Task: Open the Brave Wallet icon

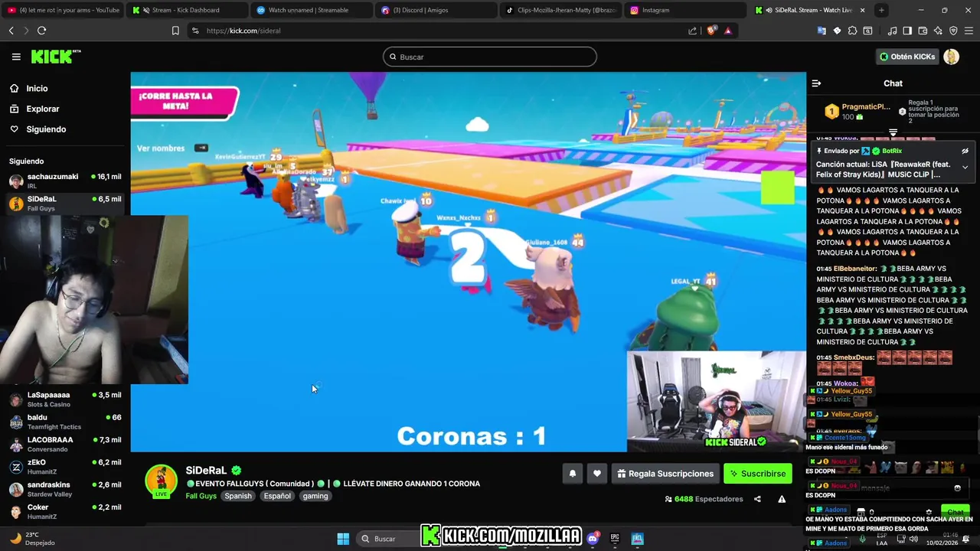Action: (923, 31)
